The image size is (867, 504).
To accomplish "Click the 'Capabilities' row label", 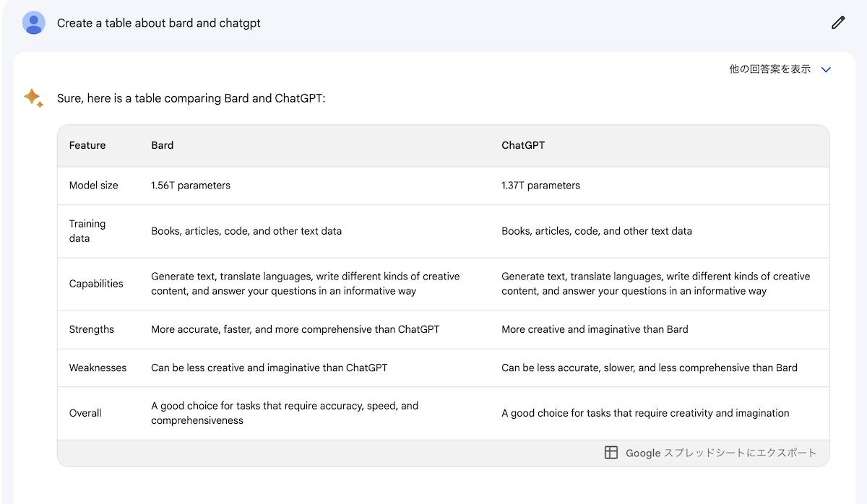I will tap(96, 284).
